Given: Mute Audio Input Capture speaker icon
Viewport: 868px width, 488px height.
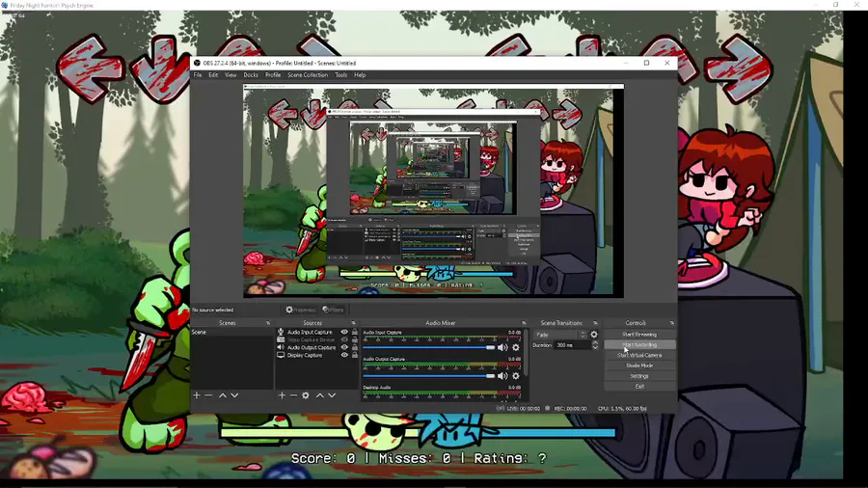Looking at the screenshot, I should [502, 347].
